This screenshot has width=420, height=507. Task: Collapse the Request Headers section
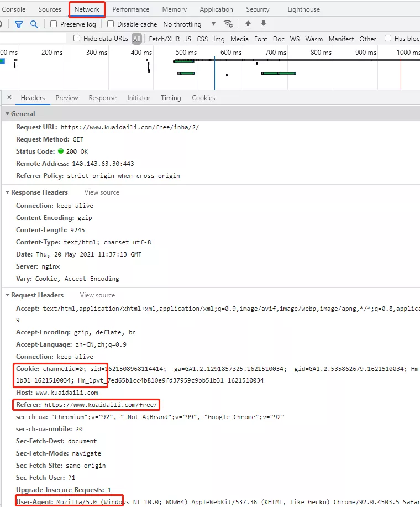point(7,295)
